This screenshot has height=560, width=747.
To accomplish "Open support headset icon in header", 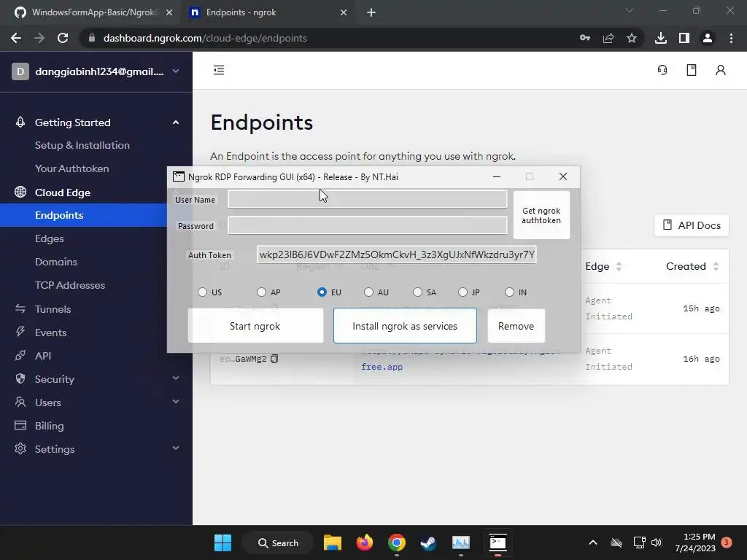I will tap(662, 70).
